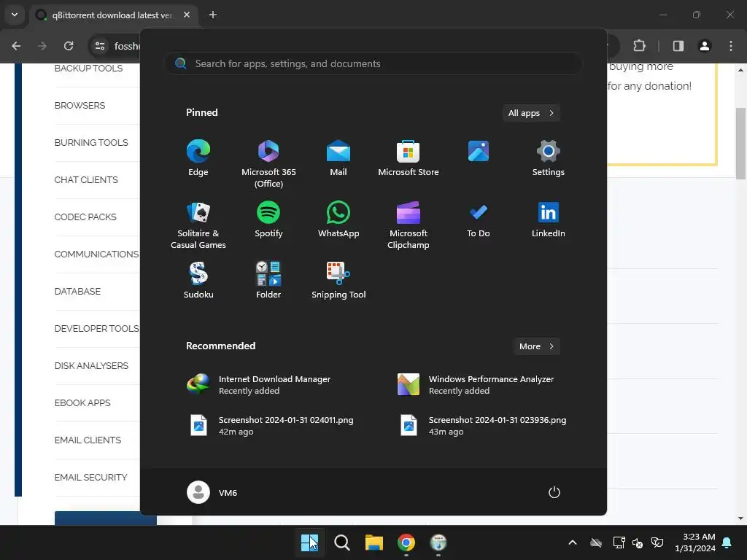This screenshot has width=747, height=560.
Task: Click the Windows Start button on taskbar
Action: tap(309, 542)
